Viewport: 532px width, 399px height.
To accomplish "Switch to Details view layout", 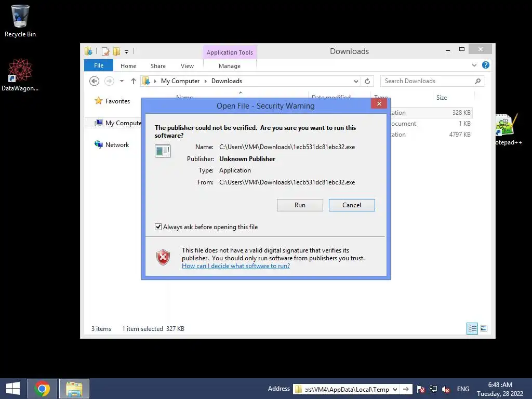I will (472, 328).
